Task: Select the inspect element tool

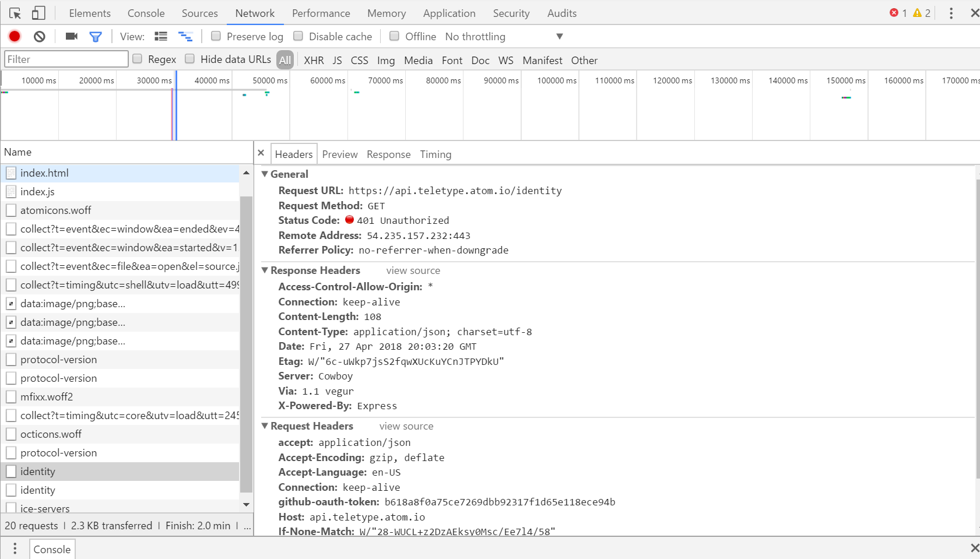Action: 15,12
